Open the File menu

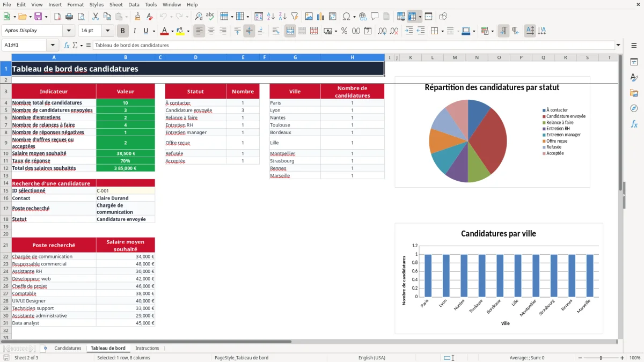click(6, 4)
